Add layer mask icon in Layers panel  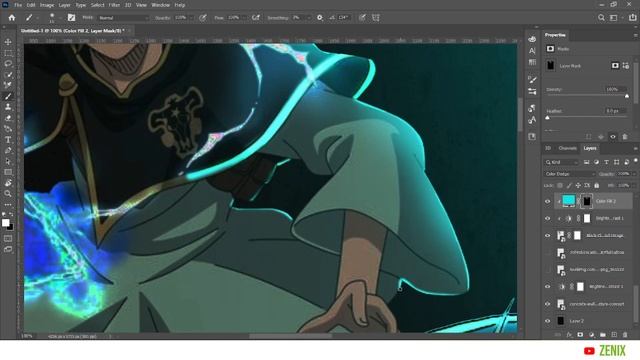[x=580, y=335]
